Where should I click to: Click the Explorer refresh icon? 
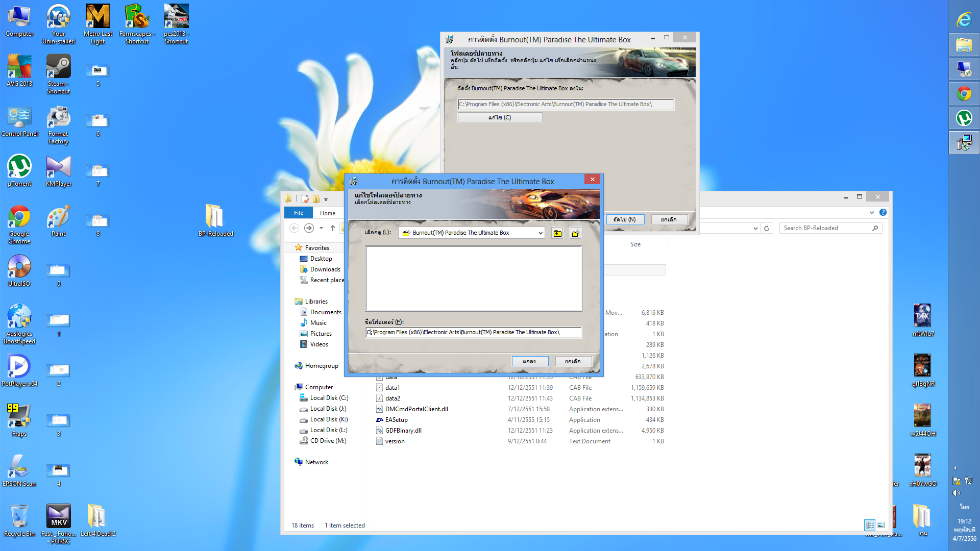pos(767,228)
